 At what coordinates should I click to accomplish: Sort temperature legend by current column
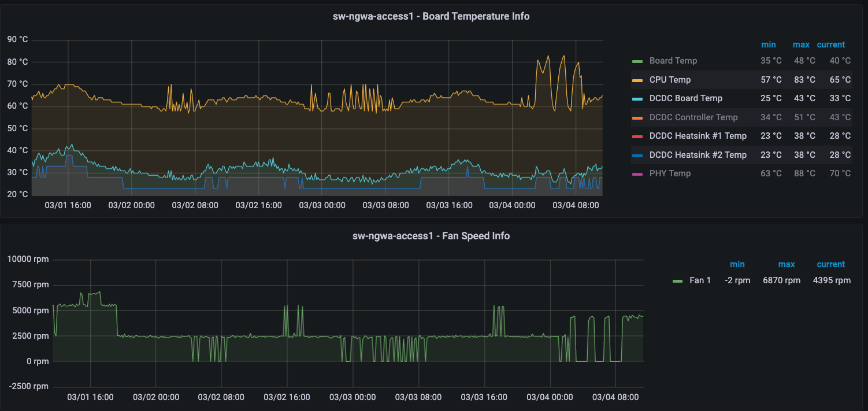coord(830,45)
